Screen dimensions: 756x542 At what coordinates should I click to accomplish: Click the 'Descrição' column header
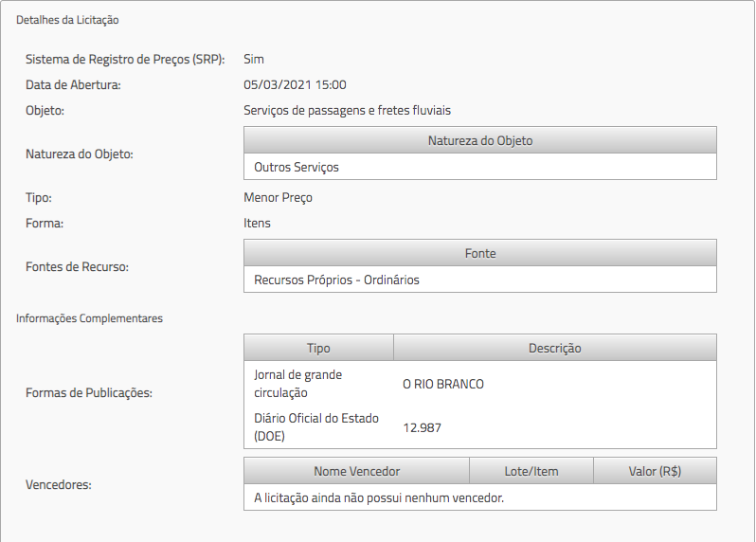pos(554,348)
